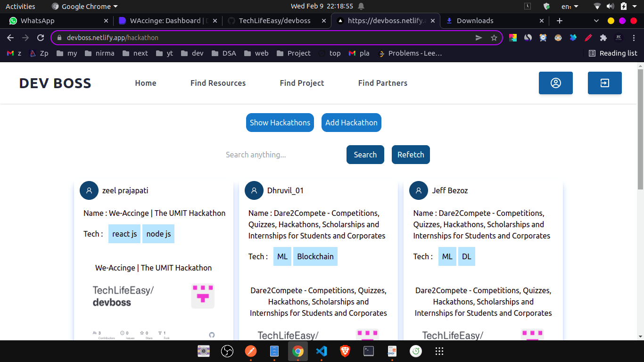Click the address bar URL

pos(113,38)
